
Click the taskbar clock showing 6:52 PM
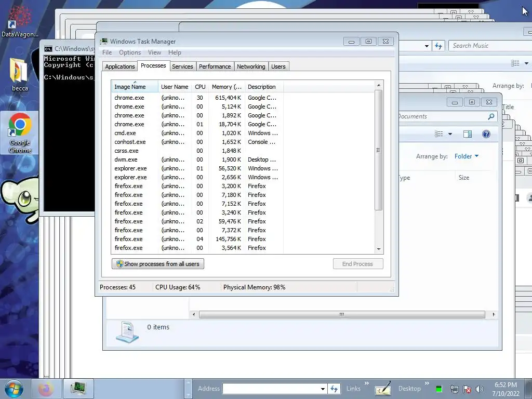click(506, 389)
